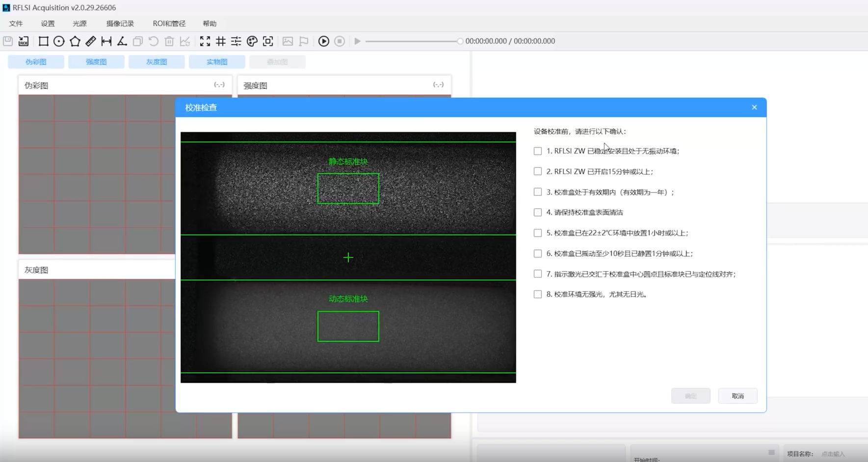Image resolution: width=868 pixels, height=462 pixels.
Task: Select the polygon ROI tool
Action: [x=75, y=41]
